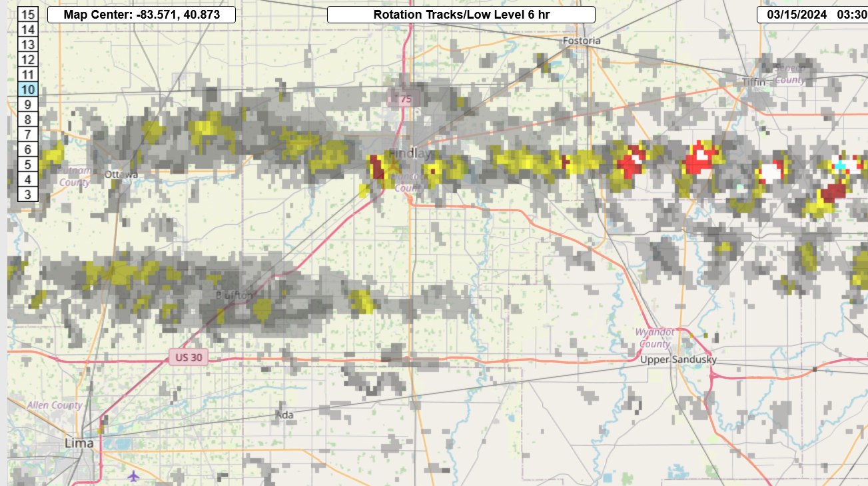
Task: Click highlighted zoom level 10
Action: coord(28,89)
